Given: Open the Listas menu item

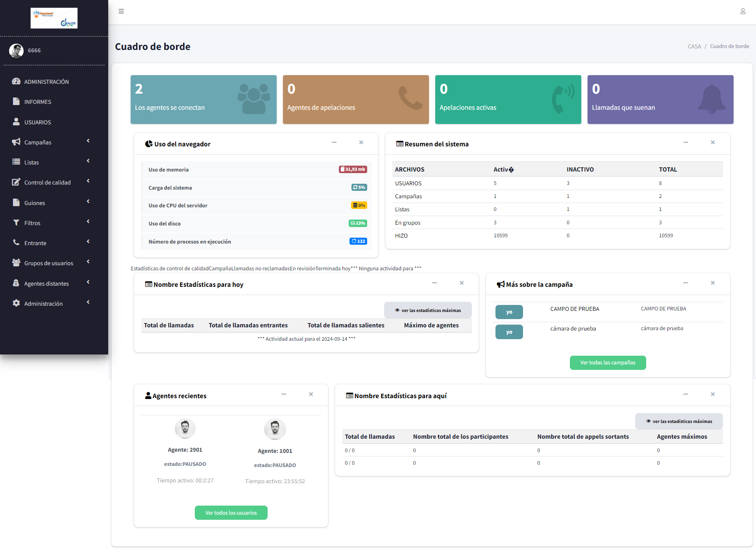Looking at the screenshot, I should coord(31,163).
